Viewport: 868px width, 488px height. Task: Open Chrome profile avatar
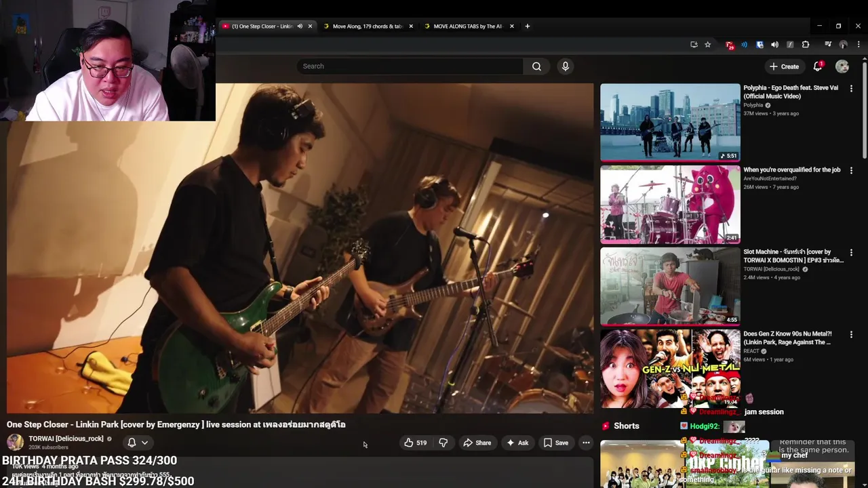[x=844, y=45]
